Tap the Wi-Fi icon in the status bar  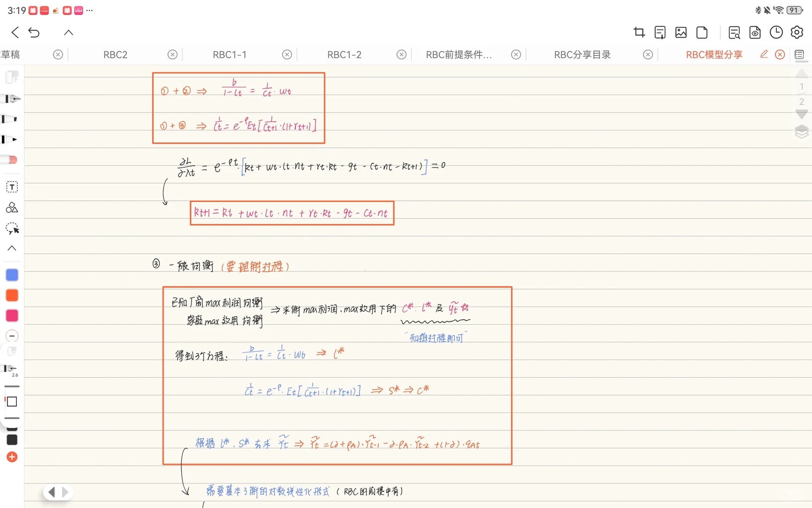click(779, 10)
